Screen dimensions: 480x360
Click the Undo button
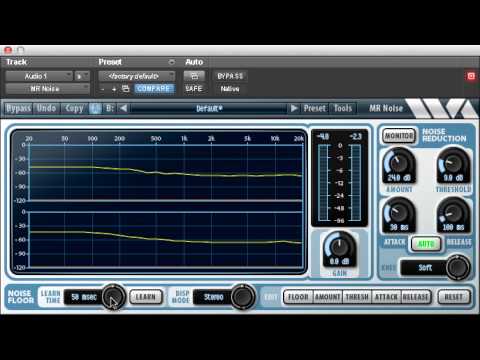click(46, 108)
